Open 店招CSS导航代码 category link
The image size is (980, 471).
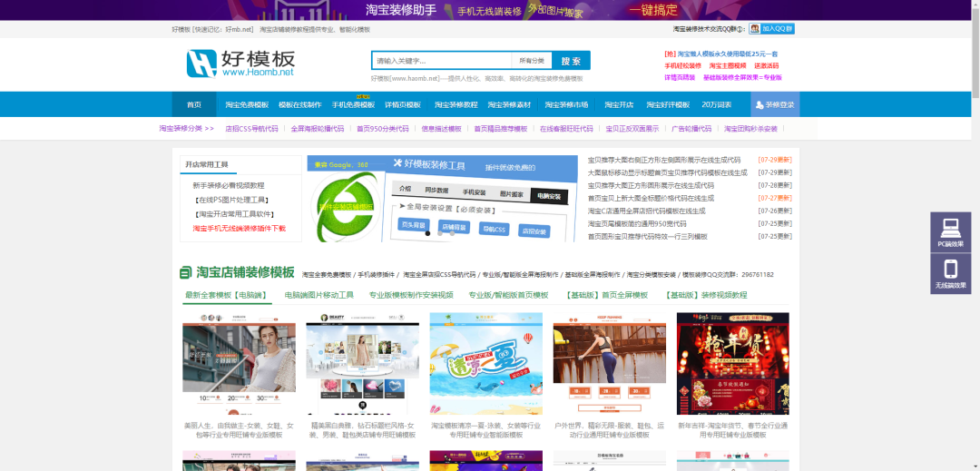252,129
